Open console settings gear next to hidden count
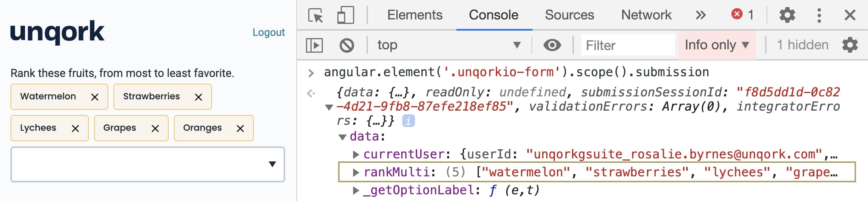Viewport: 868px width, 201px height. pyautogui.click(x=850, y=45)
